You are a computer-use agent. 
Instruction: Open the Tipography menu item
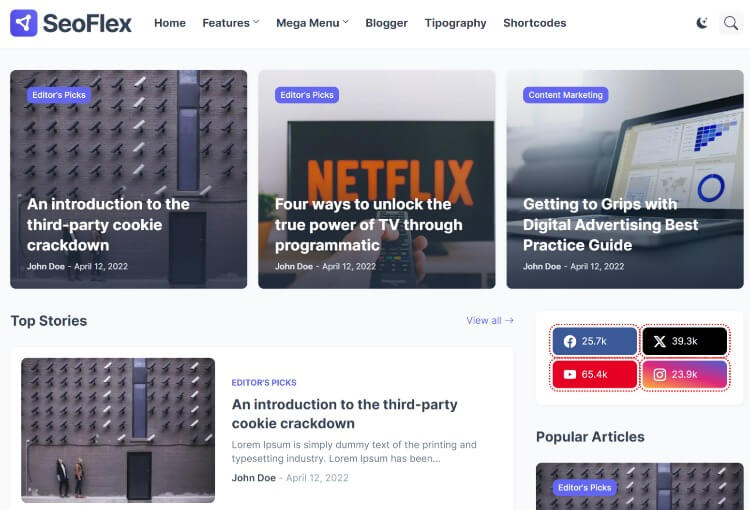pos(455,23)
